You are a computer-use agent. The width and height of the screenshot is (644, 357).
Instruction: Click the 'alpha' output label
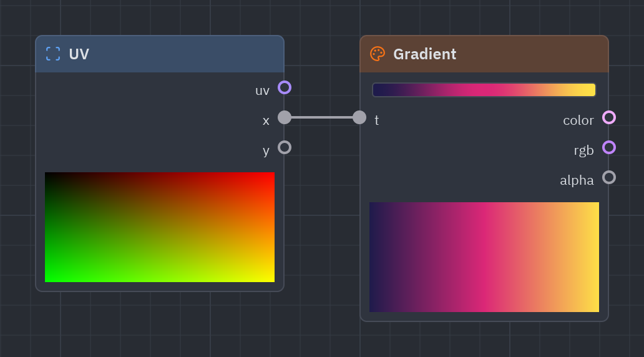click(x=577, y=180)
